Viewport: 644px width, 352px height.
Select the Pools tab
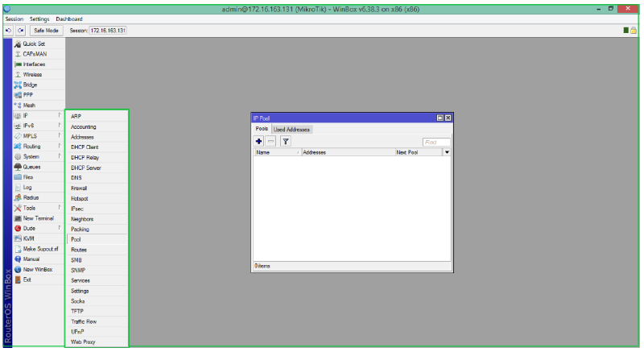coord(262,129)
